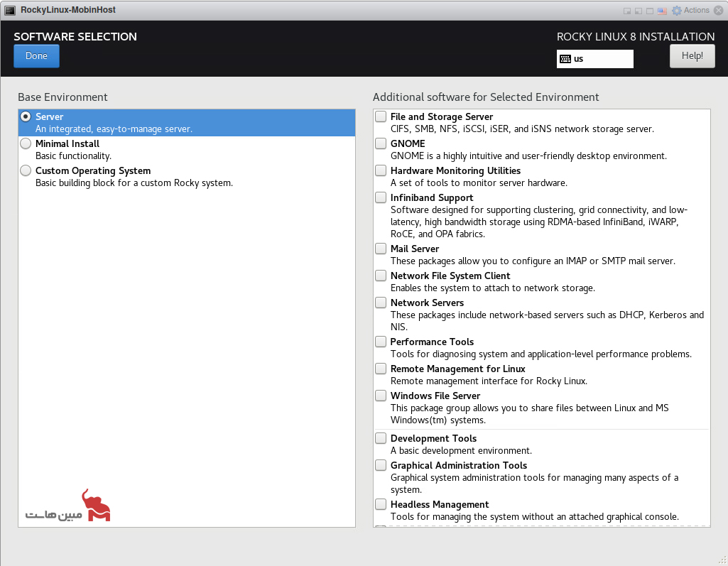Enable the Mail Server add-on
728x566 pixels.
[x=381, y=249]
